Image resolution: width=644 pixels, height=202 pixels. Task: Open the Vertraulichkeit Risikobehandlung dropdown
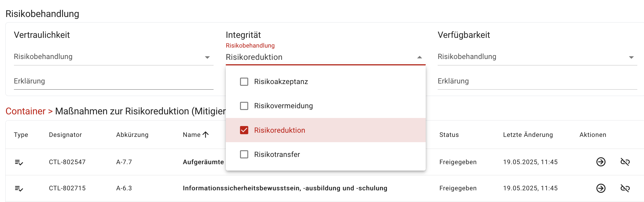(x=207, y=57)
